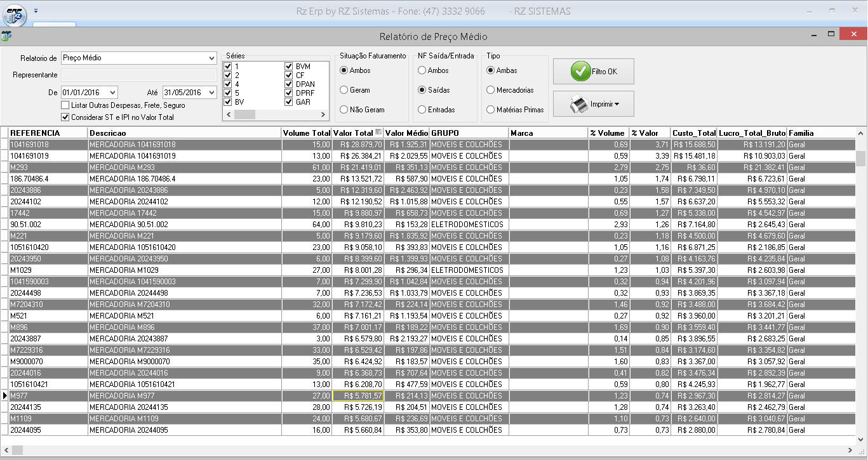Apply filters with Filtro OK button

pos(593,72)
